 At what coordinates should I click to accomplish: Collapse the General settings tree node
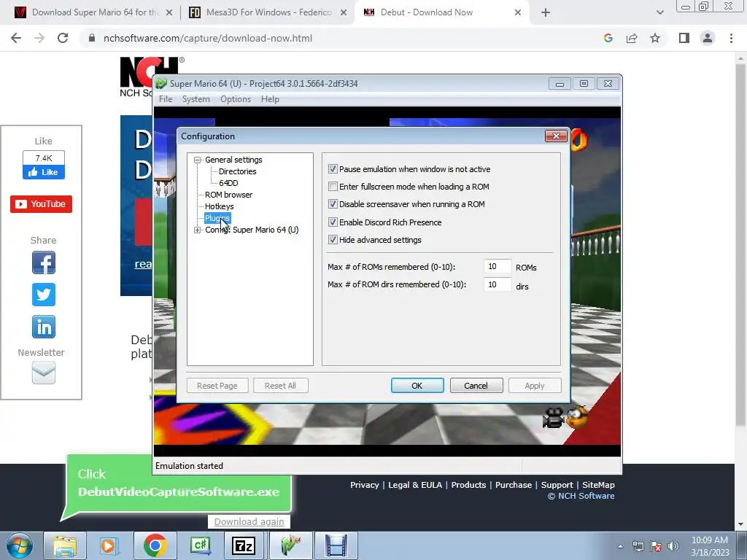pos(197,160)
